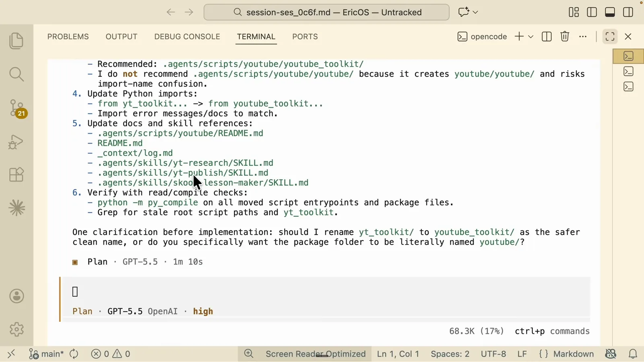This screenshot has width=644, height=362.
Task: Click the .agents/skills/yt-research/SKILL.md path
Action: [185, 163]
